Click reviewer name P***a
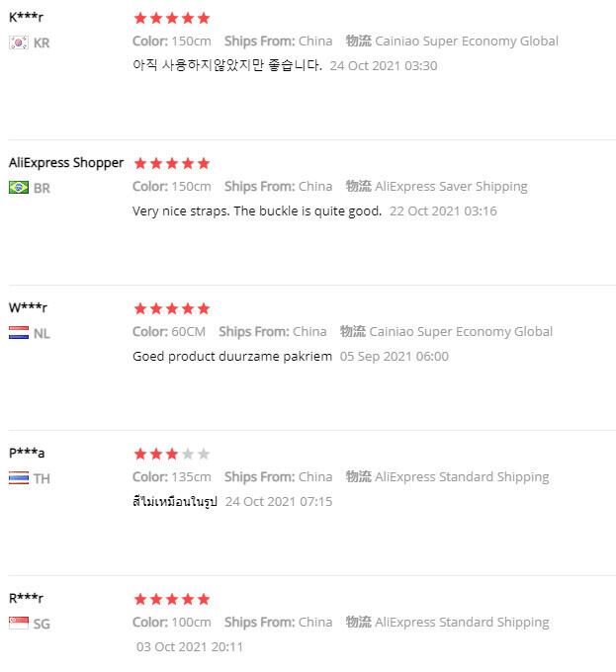Viewport: 616px width, 672px height. tap(27, 453)
